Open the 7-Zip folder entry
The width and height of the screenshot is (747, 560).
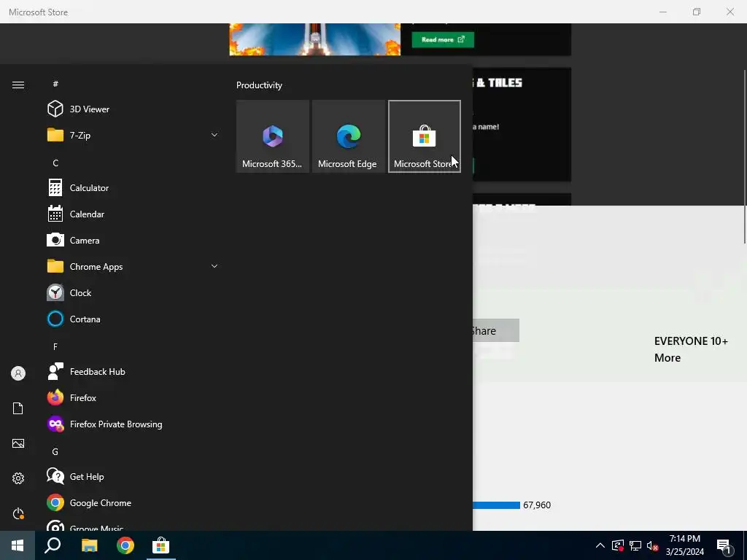tap(132, 135)
